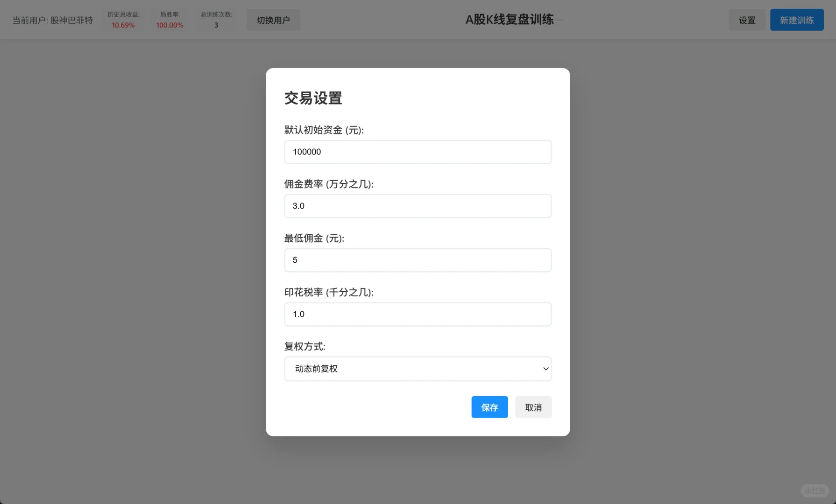Viewport: 836px width, 504px height.
Task: Click the 最低佣金 input showing 5
Action: pos(418,260)
